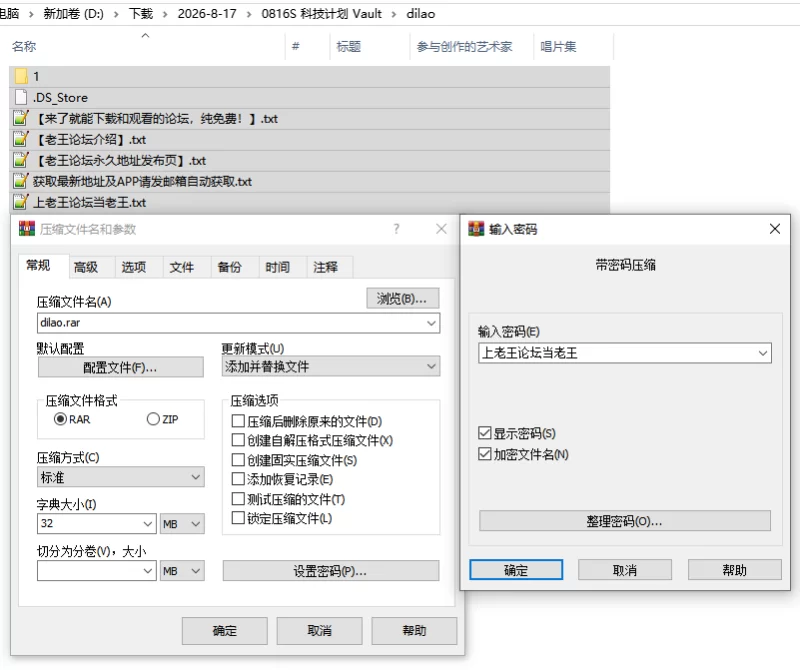The image size is (800, 670).
Task: Open the split volume MB unit dropdown
Action: (182, 570)
